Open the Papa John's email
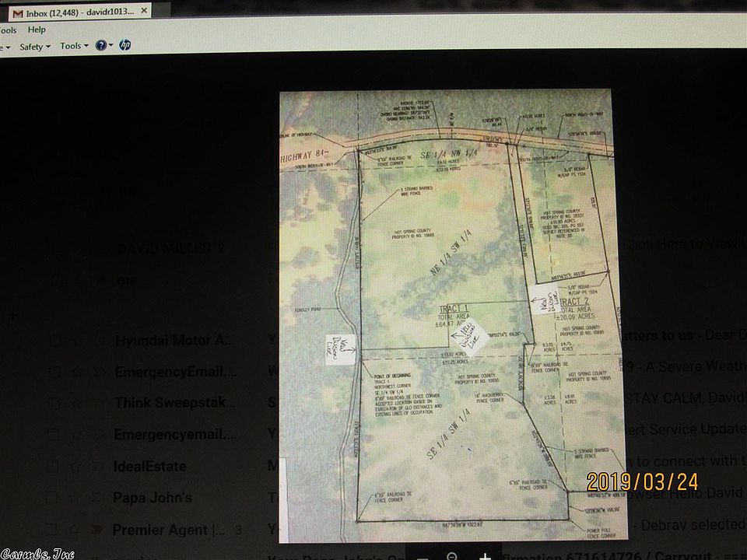 [x=153, y=498]
